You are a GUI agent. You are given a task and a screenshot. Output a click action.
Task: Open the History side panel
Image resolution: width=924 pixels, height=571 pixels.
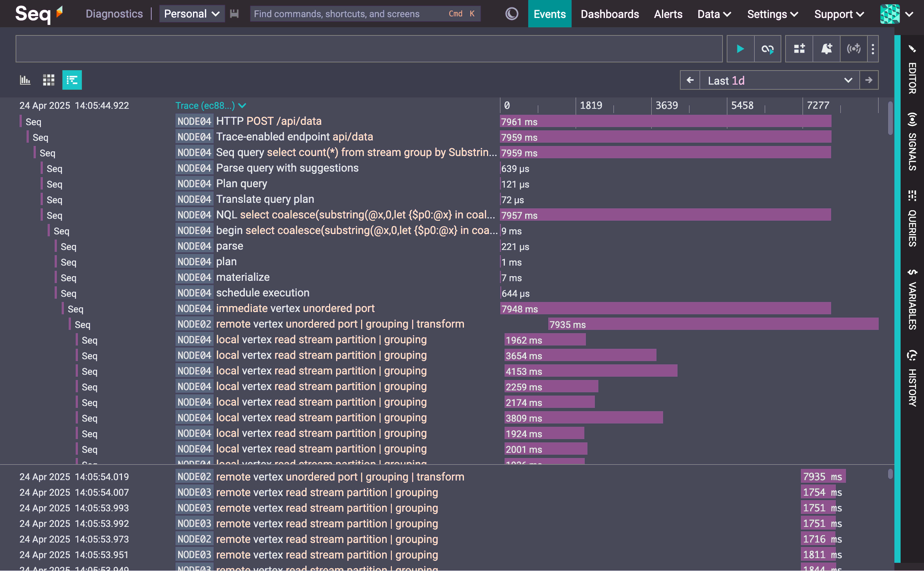pyautogui.click(x=912, y=378)
